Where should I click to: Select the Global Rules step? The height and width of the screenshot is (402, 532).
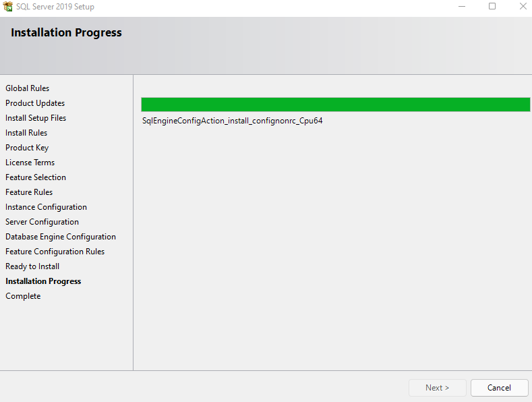click(28, 88)
